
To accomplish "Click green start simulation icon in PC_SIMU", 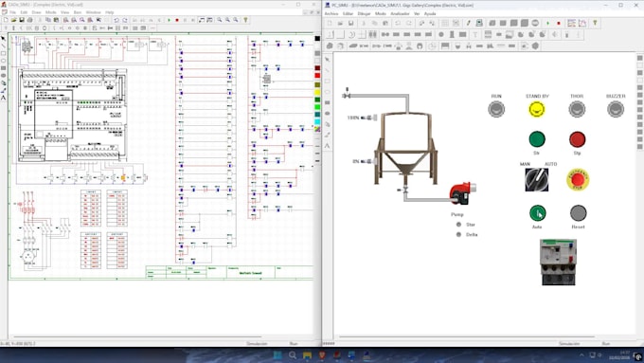I will click(547, 23).
